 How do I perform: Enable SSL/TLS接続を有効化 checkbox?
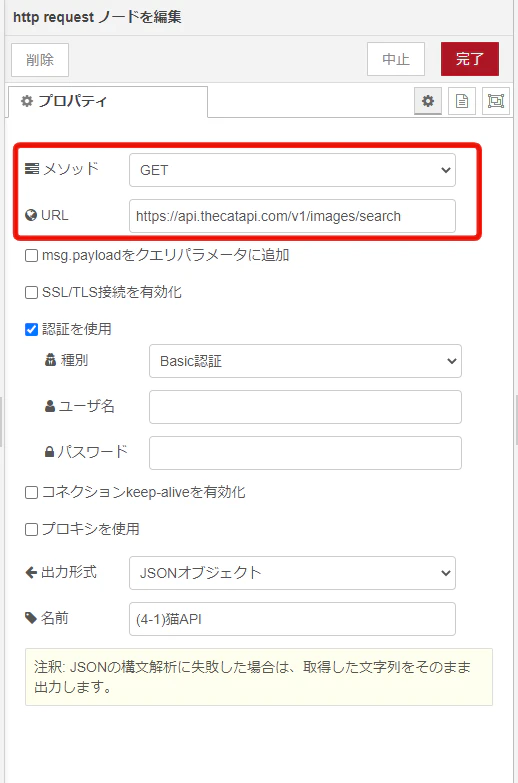click(31, 292)
